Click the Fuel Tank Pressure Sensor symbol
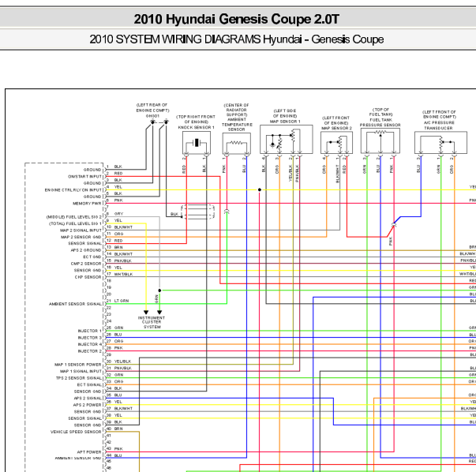Screen dimensions: 476x472 coord(380,140)
